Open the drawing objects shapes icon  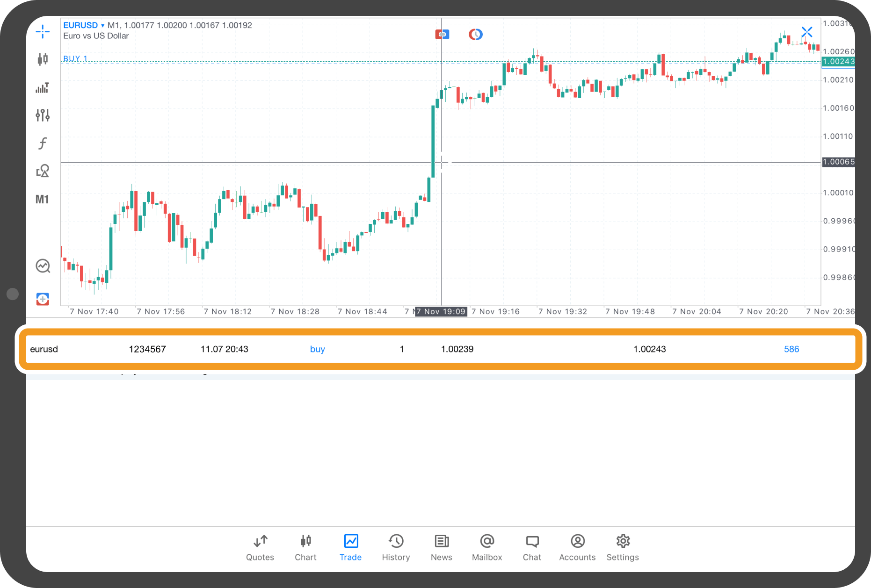pyautogui.click(x=43, y=171)
